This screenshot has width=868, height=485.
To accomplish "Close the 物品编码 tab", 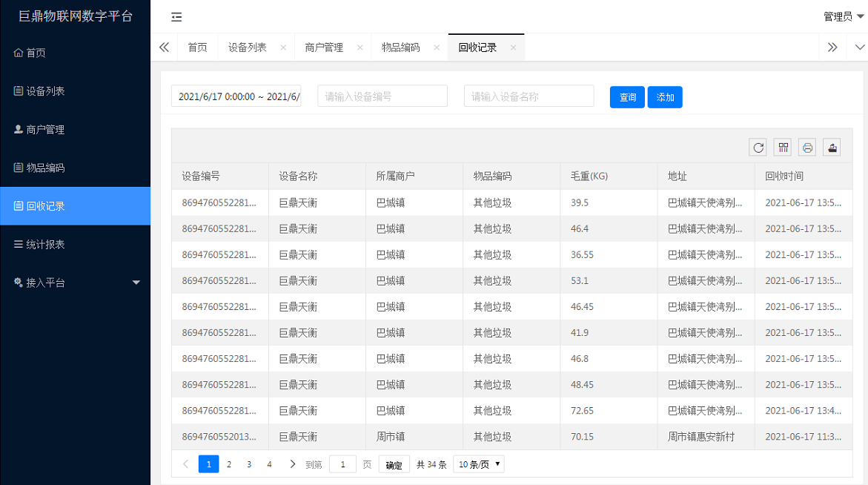I will (x=437, y=47).
